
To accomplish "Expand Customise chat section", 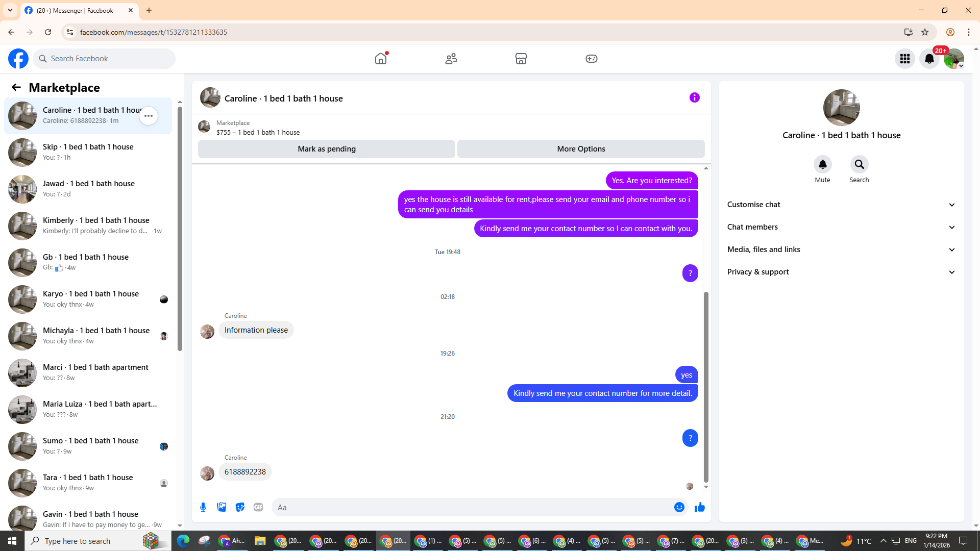I will [x=841, y=205].
